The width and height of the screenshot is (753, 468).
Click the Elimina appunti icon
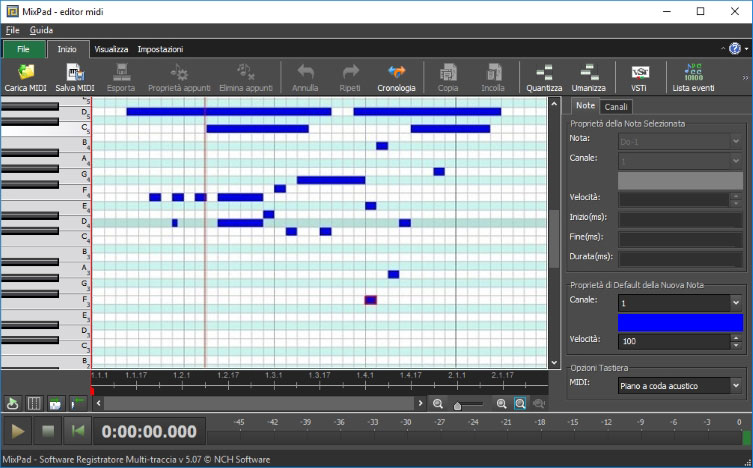point(246,72)
